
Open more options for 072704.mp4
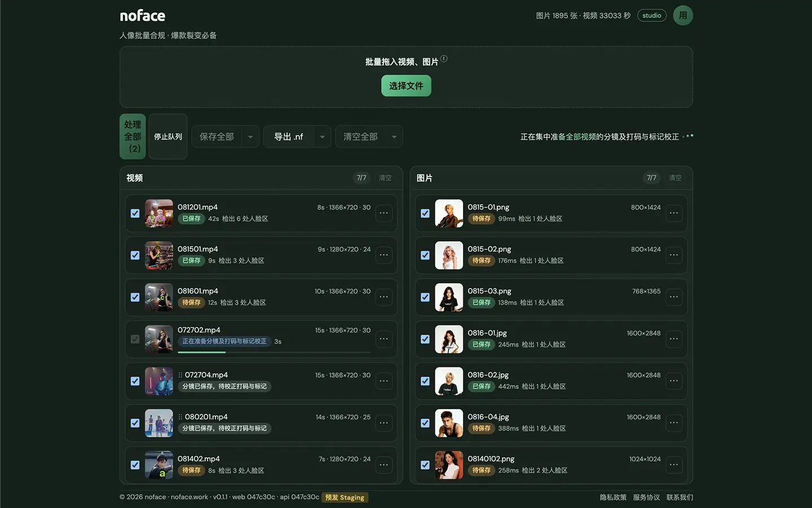pyautogui.click(x=384, y=381)
